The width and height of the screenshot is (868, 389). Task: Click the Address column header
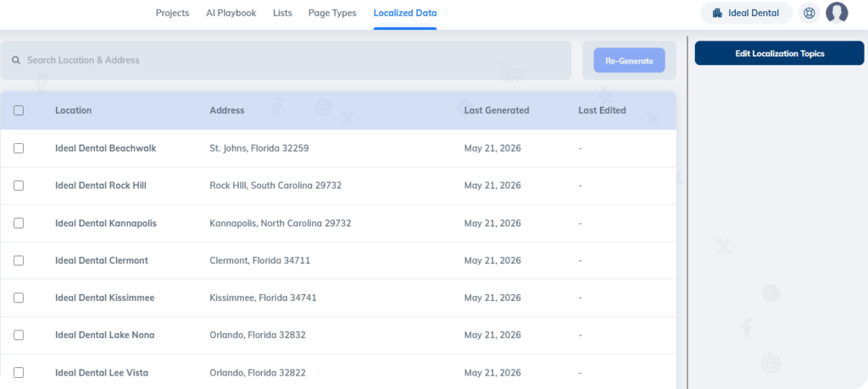[x=227, y=110]
